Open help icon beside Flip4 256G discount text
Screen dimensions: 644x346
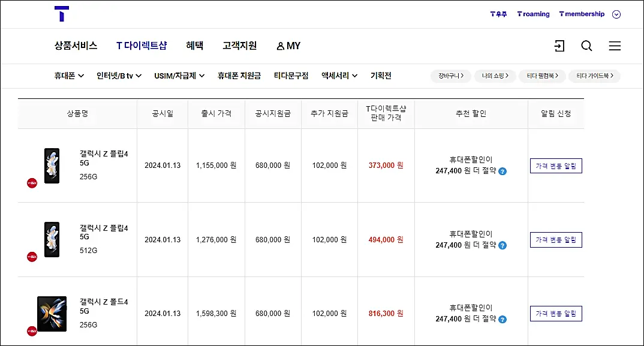tap(502, 171)
